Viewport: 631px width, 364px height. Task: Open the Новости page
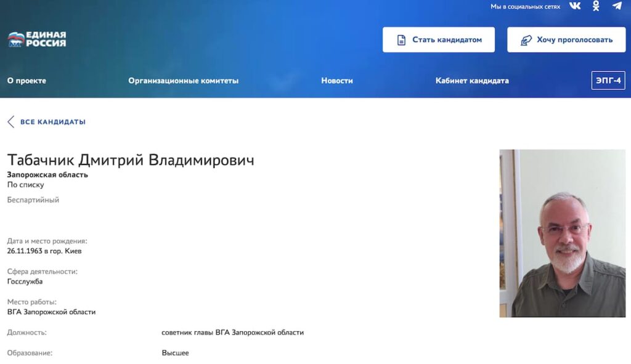(337, 81)
